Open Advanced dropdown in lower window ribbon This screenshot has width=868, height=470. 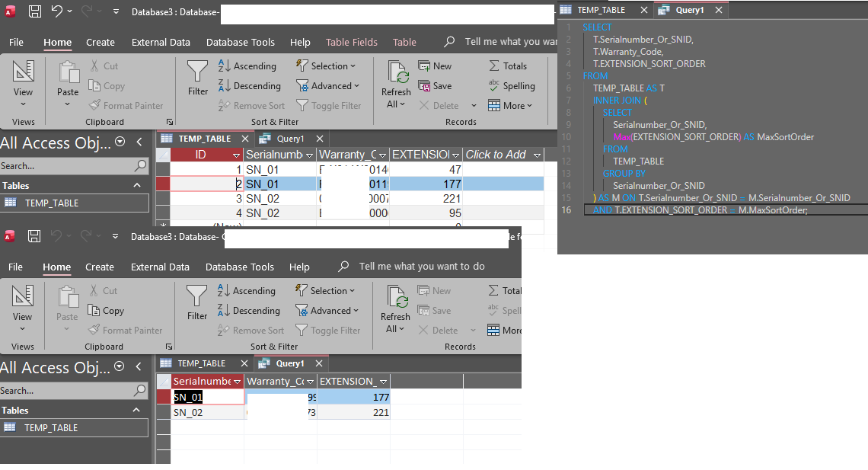coord(327,311)
